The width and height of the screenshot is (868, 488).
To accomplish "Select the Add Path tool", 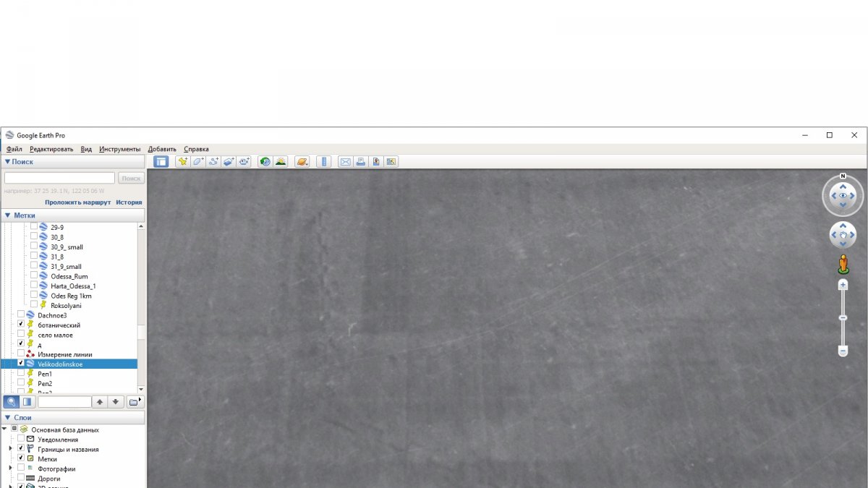I will [x=213, y=161].
